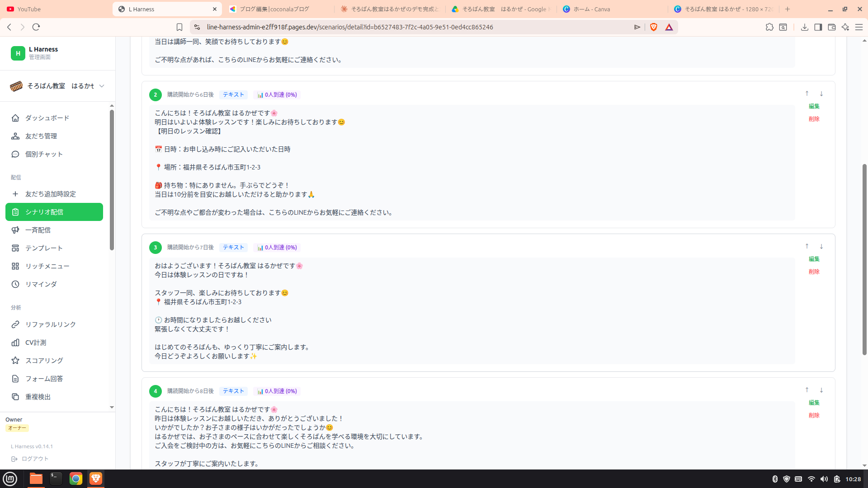
Task: Move step 4 up with the arrow
Action: (x=807, y=390)
